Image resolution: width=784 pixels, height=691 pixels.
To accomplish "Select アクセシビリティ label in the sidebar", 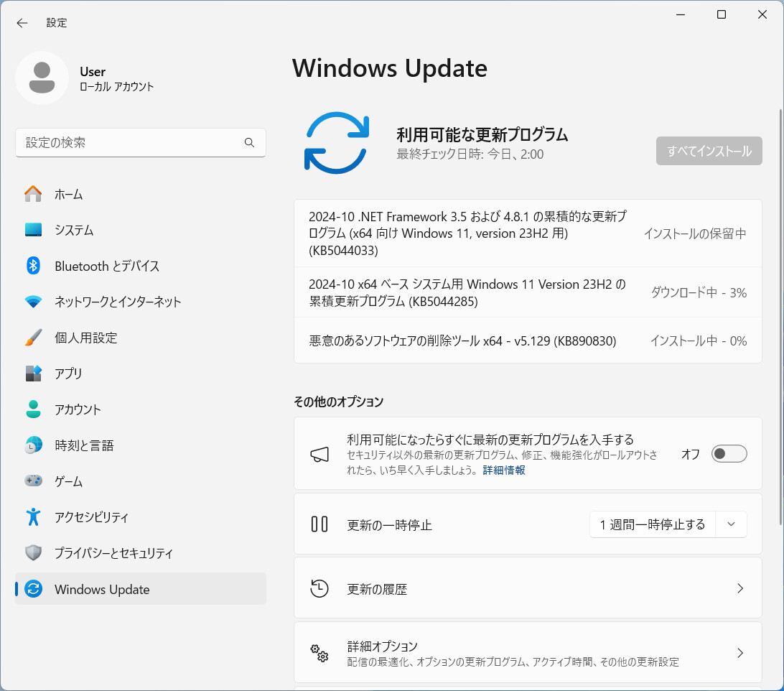I will pos(91,517).
